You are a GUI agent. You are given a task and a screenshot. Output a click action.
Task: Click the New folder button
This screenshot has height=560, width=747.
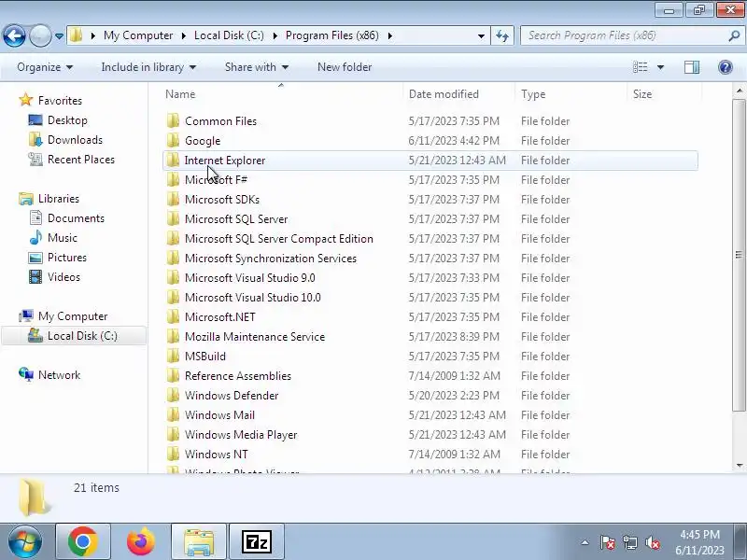tap(345, 67)
